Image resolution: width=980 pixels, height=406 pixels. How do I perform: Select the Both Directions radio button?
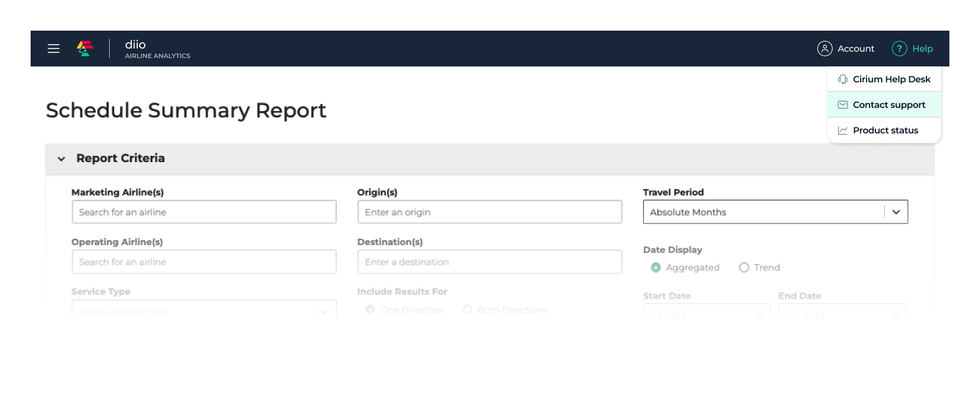tap(467, 310)
